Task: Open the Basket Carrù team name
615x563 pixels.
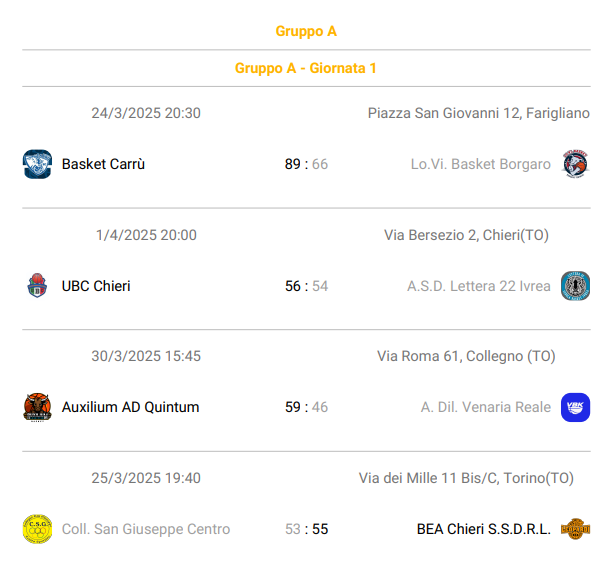Action: pyautogui.click(x=103, y=164)
